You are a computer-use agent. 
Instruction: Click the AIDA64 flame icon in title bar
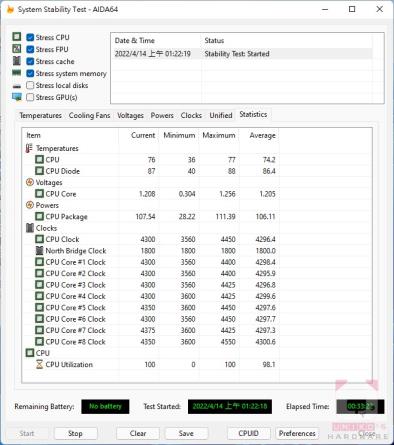(x=10, y=9)
